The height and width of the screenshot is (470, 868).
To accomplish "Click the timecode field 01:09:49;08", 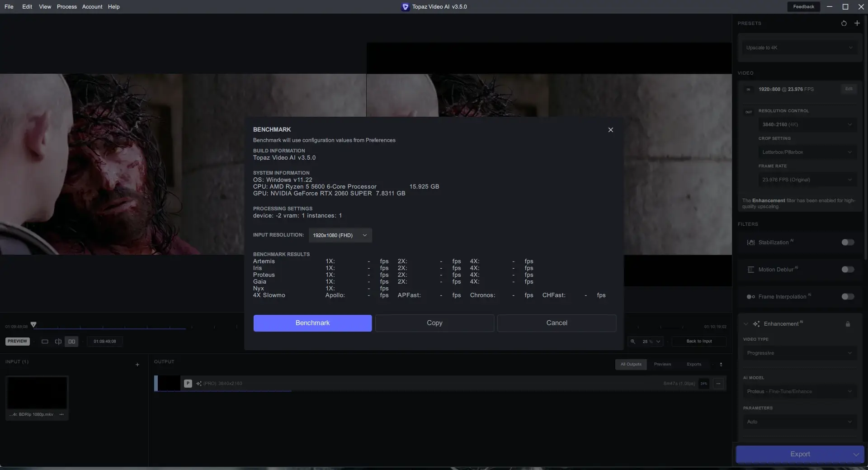I will coord(105,342).
